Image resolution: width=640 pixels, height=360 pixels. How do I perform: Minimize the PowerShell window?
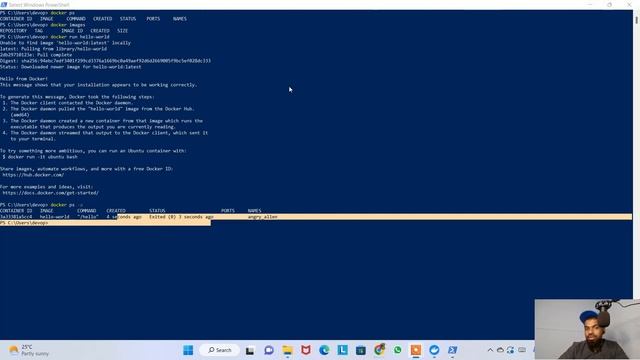click(590, 5)
